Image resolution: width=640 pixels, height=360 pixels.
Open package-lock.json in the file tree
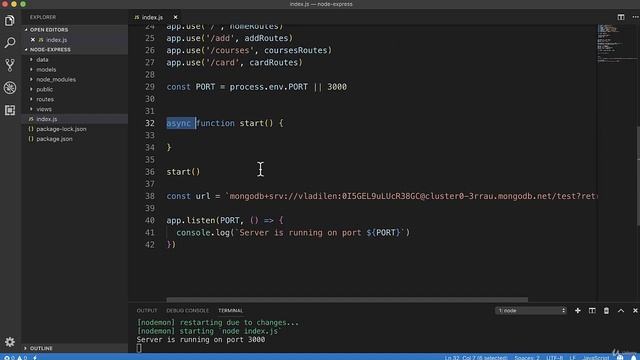pos(61,129)
